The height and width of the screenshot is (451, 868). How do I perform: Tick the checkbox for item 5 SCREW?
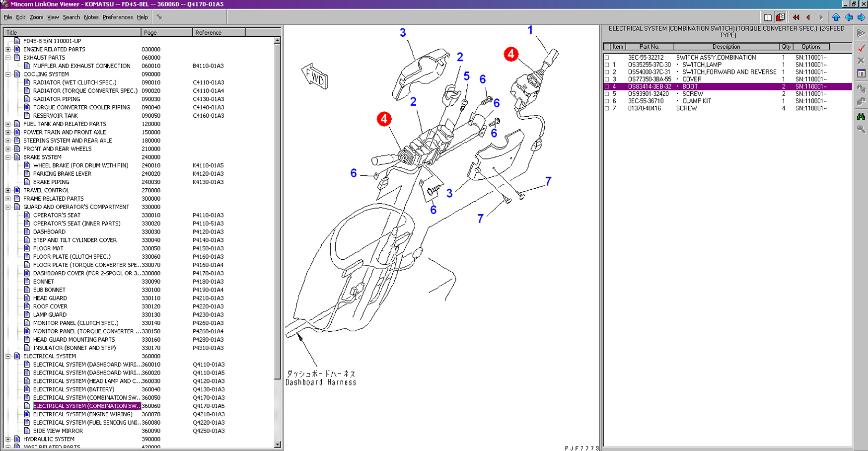[x=607, y=94]
